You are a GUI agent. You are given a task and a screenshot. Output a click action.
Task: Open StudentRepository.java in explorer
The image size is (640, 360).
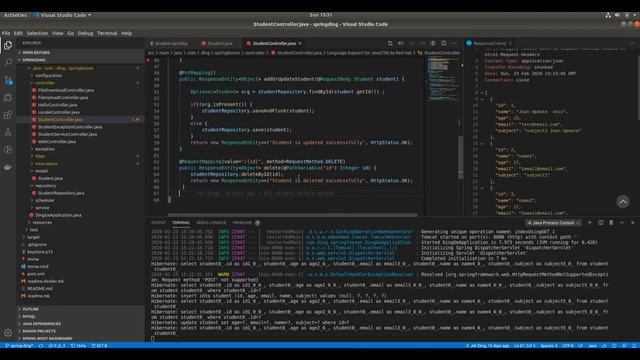(x=61, y=193)
